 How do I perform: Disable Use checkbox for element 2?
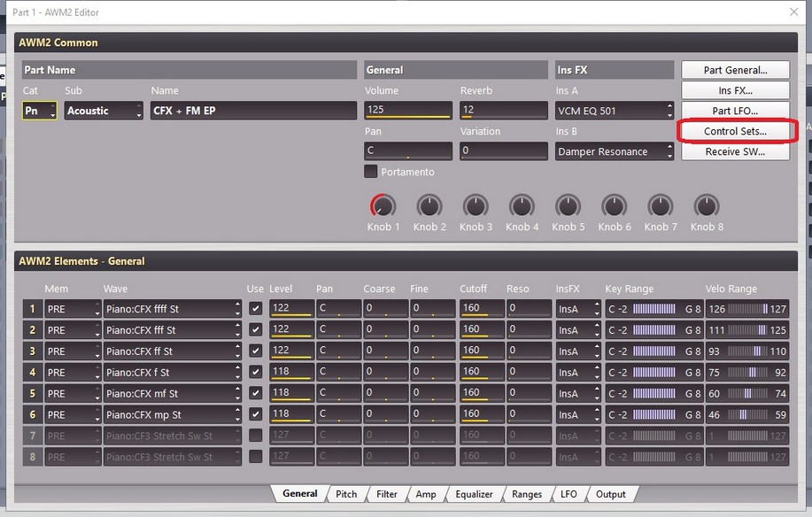pyautogui.click(x=255, y=329)
